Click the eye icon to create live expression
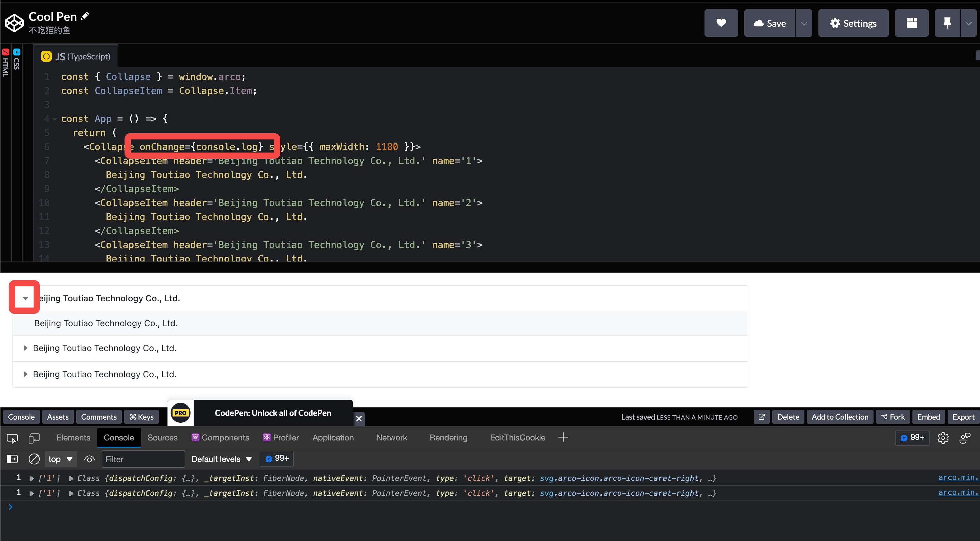The width and height of the screenshot is (980, 541). coord(89,459)
